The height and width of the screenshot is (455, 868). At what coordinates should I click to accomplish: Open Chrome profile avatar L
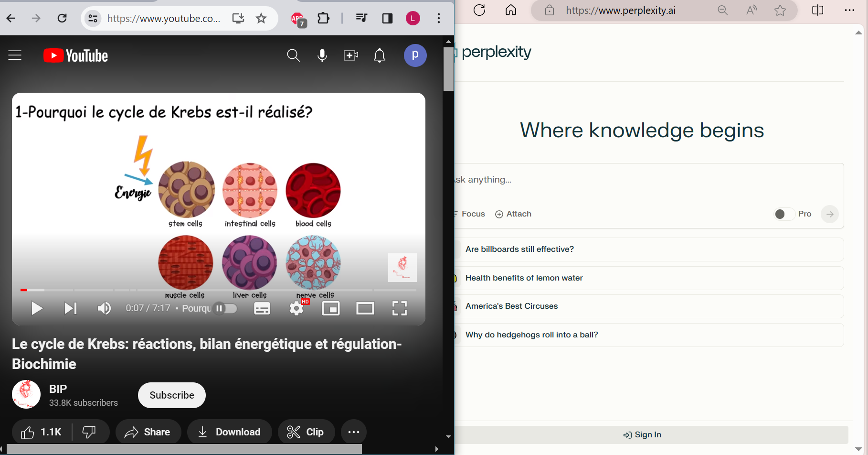click(413, 19)
